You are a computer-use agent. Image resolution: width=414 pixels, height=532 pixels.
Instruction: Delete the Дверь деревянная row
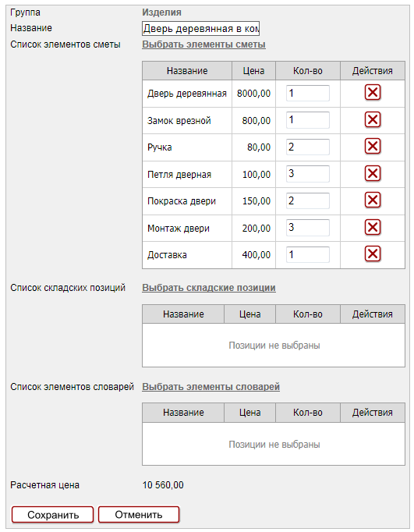(x=373, y=93)
